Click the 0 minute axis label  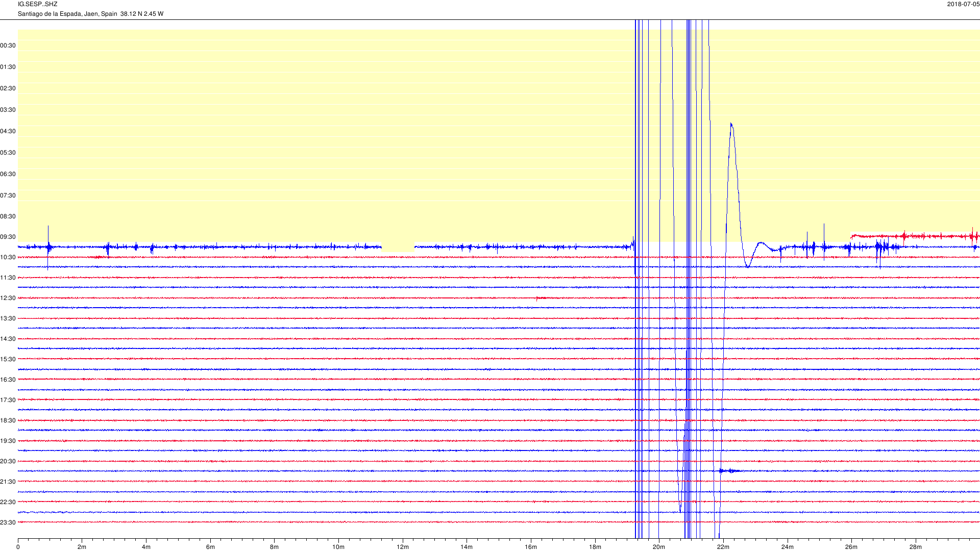click(18, 547)
